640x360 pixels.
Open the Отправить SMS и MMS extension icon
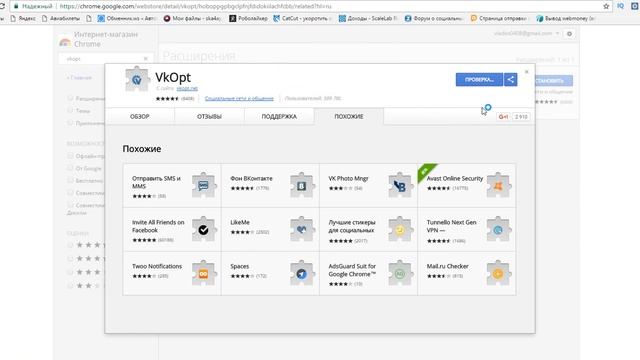(204, 186)
